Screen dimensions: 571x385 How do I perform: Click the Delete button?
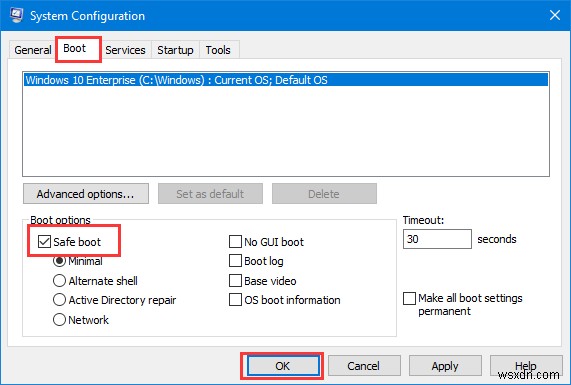point(324,194)
